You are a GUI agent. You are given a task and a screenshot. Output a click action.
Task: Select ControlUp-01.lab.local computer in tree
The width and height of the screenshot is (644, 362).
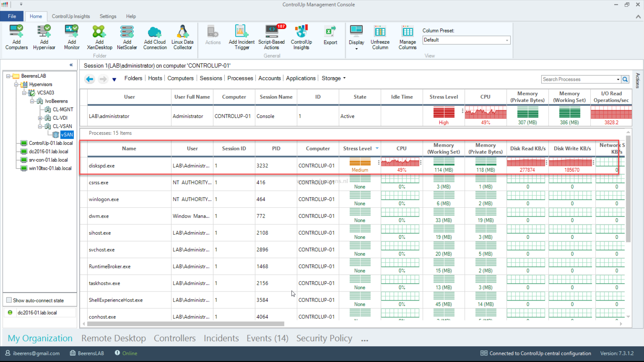51,143
